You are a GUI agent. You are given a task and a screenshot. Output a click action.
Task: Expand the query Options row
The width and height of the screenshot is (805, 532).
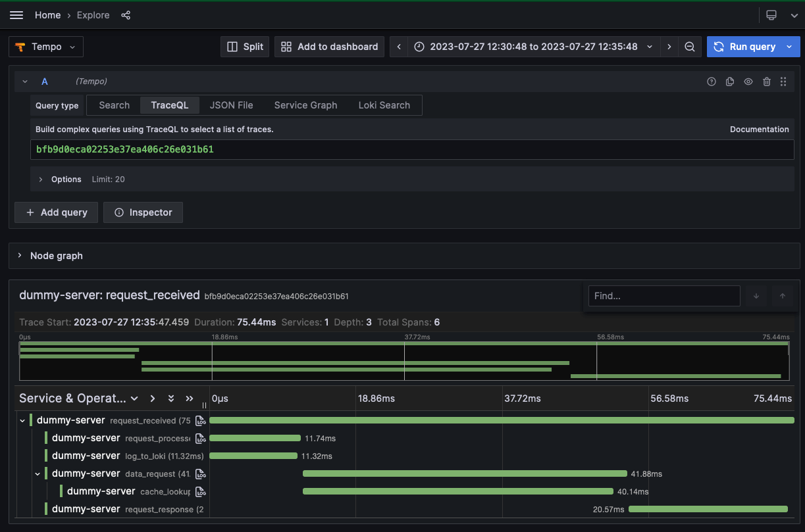pyautogui.click(x=41, y=180)
